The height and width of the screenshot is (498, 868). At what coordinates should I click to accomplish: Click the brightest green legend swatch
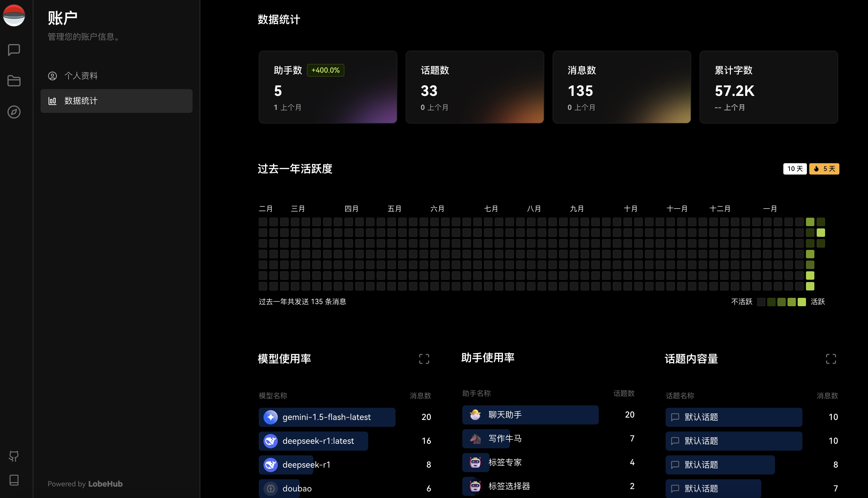click(802, 302)
